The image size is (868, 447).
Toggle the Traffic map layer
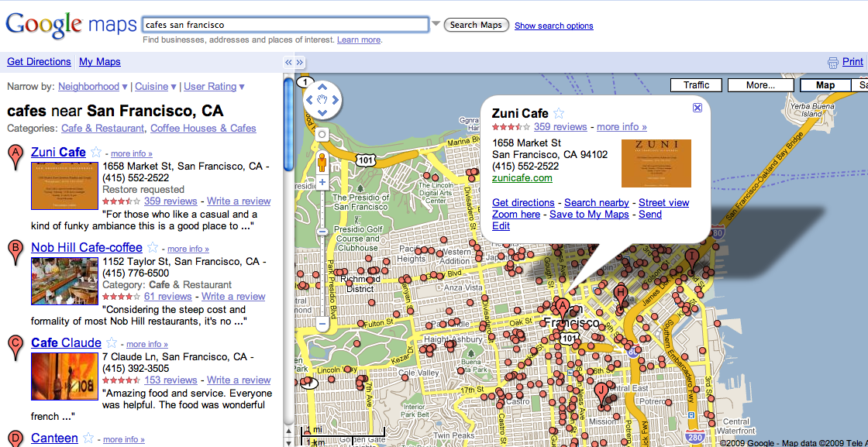coord(697,85)
